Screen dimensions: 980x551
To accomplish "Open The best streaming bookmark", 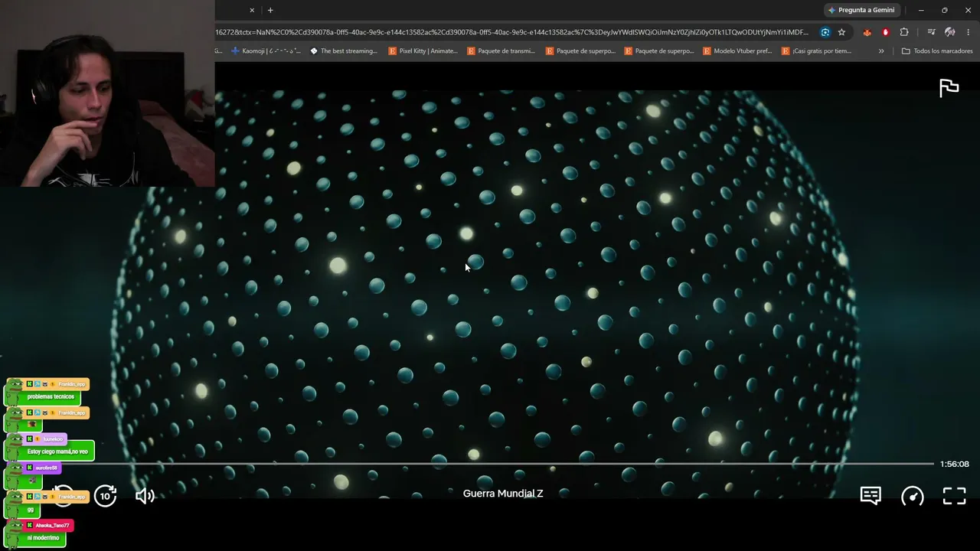I will 344,51.
